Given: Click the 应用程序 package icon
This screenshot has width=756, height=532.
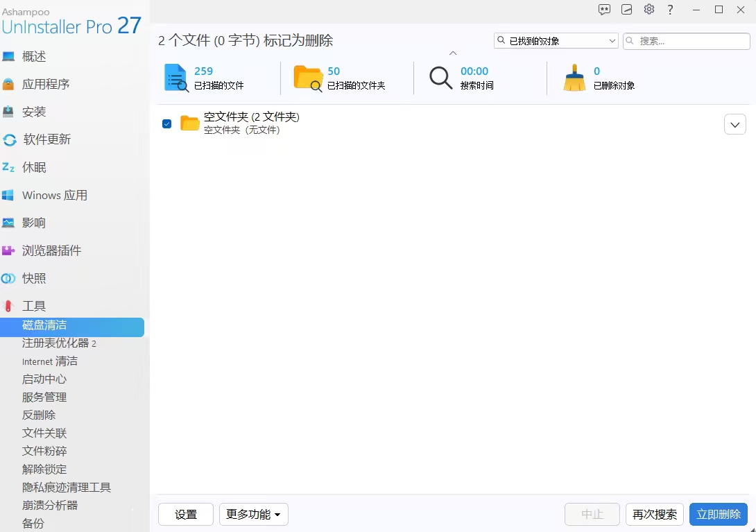Looking at the screenshot, I should [x=8, y=85].
